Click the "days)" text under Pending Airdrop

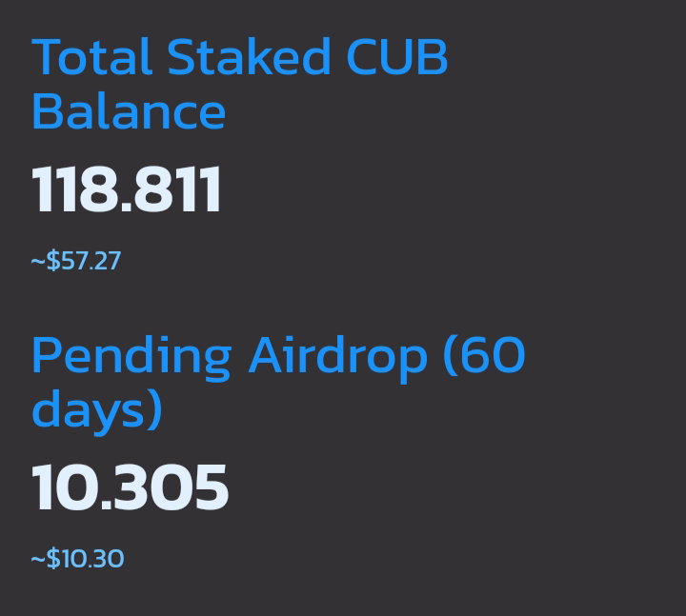(x=97, y=412)
